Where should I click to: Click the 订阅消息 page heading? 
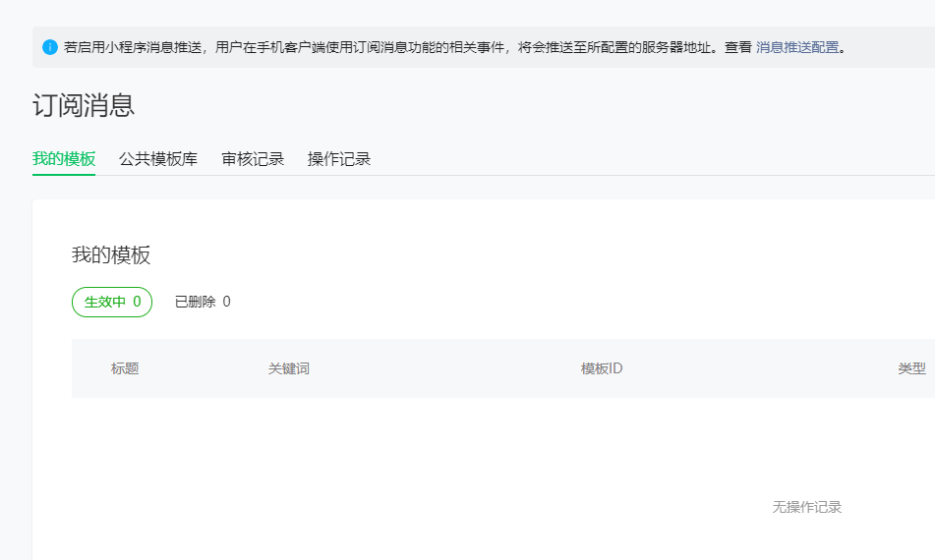(84, 105)
